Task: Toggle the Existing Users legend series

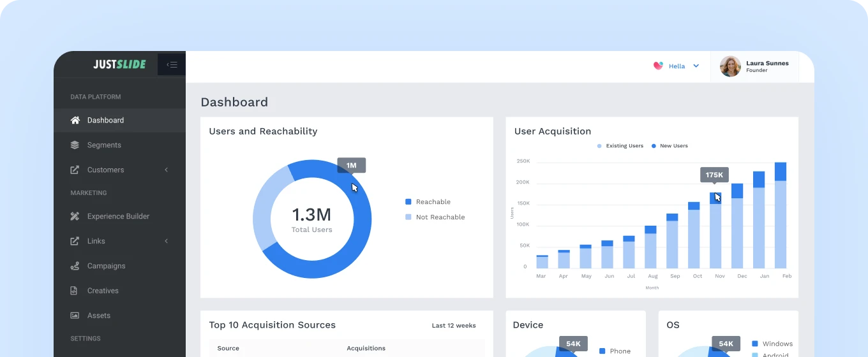Action: point(620,146)
